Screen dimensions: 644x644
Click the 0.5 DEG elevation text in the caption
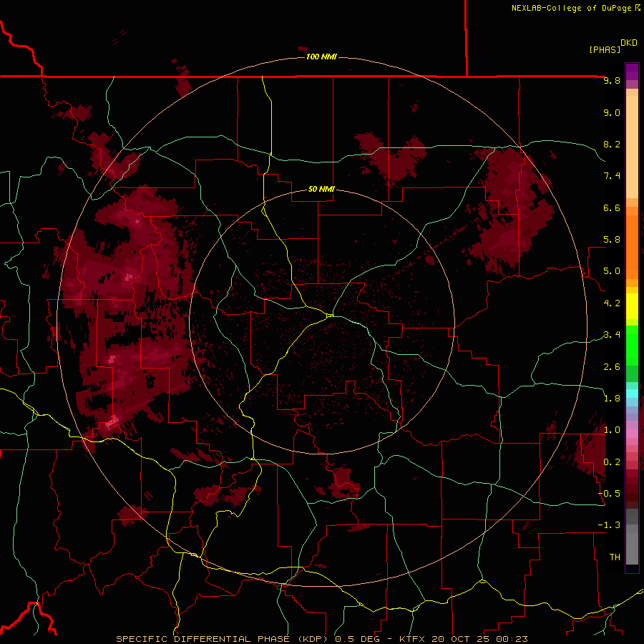tap(358, 639)
